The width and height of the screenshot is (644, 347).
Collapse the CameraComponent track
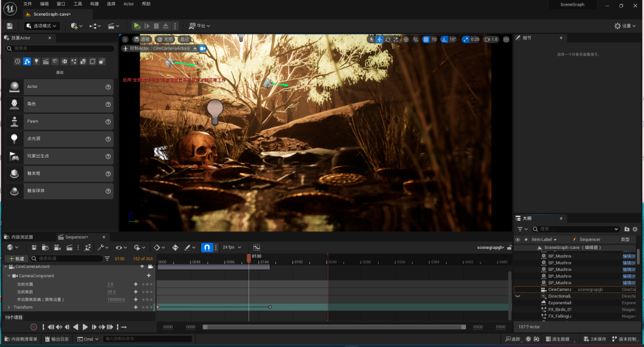[x=9, y=276]
